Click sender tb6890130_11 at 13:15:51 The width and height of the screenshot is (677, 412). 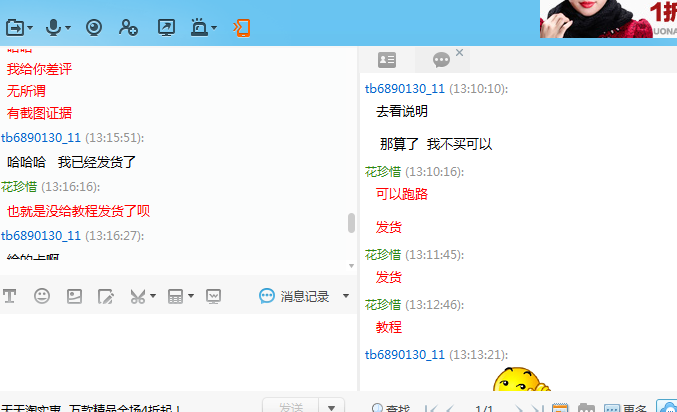[41, 138]
